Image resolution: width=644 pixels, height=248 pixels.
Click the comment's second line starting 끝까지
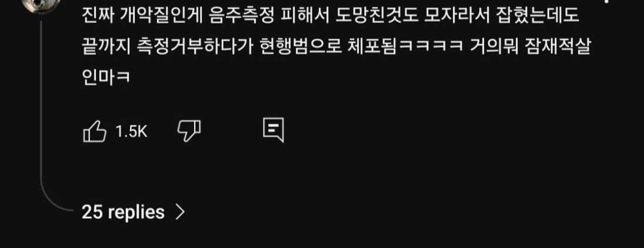click(x=336, y=47)
